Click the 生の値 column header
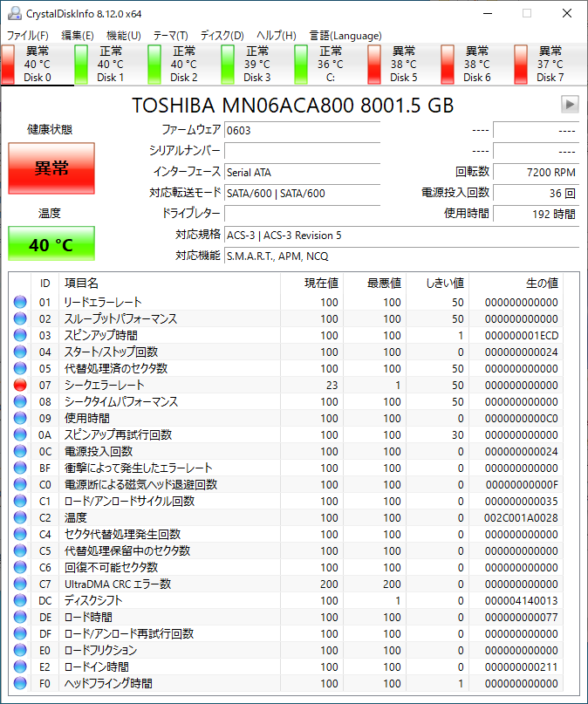The height and width of the screenshot is (704, 588). click(516, 283)
